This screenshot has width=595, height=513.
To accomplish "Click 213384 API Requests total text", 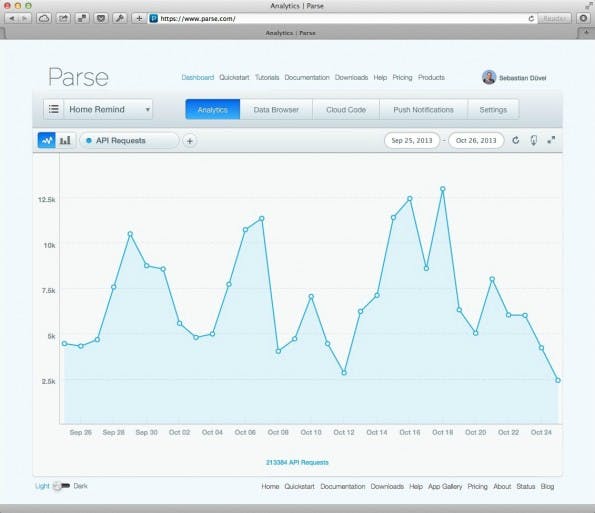I will click(x=297, y=462).
